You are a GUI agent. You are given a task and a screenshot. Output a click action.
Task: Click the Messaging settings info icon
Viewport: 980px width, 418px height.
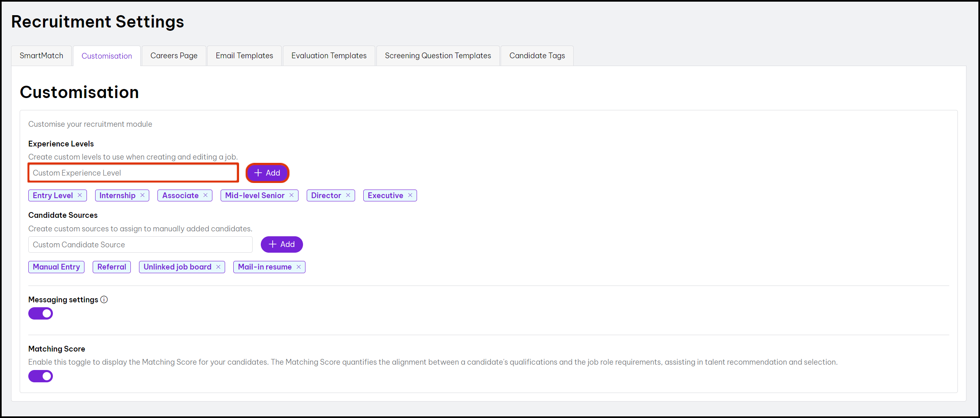pyautogui.click(x=104, y=299)
